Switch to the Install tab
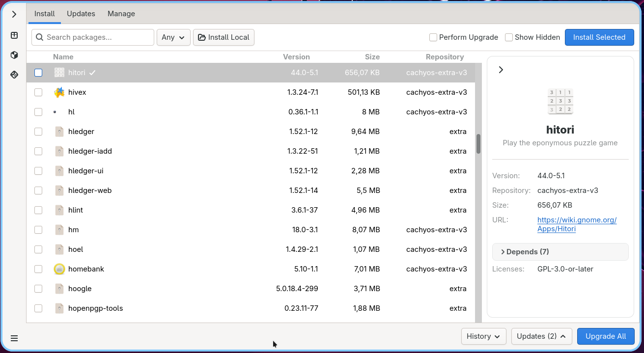 click(45, 14)
